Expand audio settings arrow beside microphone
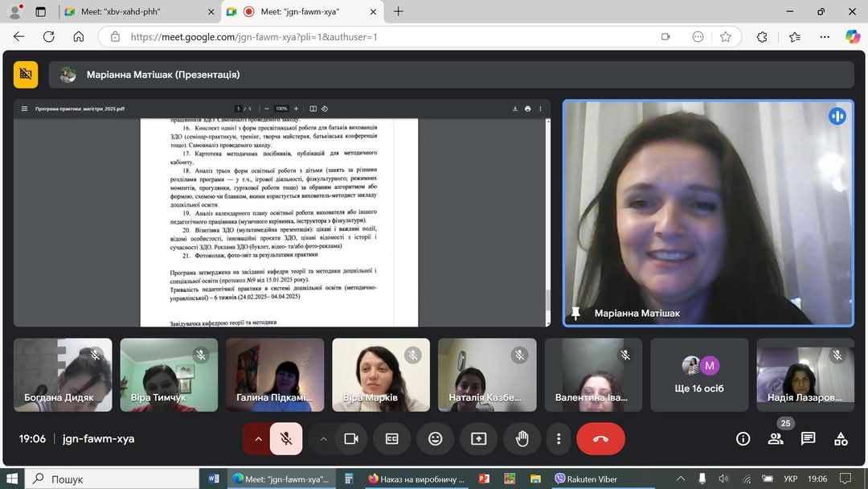 (x=258, y=439)
